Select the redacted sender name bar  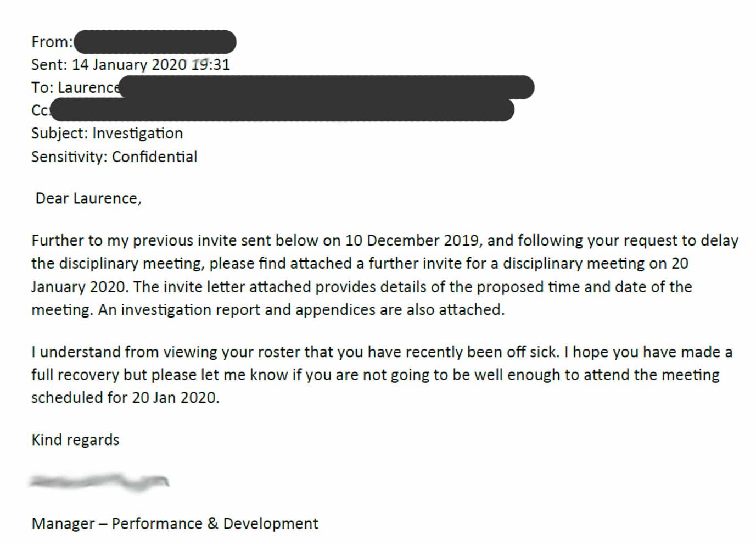click(155, 42)
